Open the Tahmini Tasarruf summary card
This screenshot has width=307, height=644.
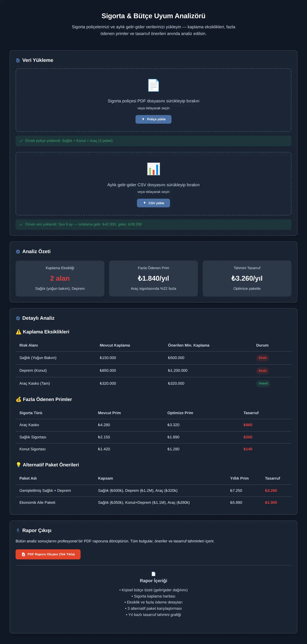247,278
